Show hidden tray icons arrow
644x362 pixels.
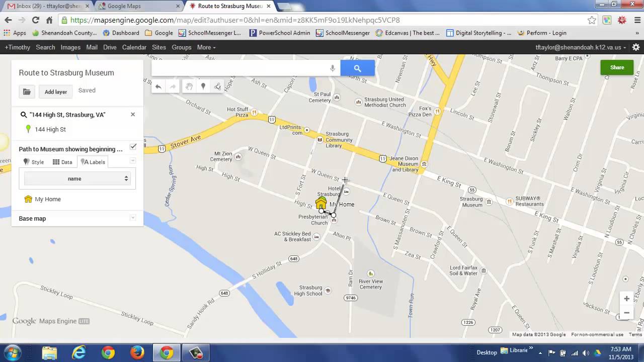coord(540,352)
